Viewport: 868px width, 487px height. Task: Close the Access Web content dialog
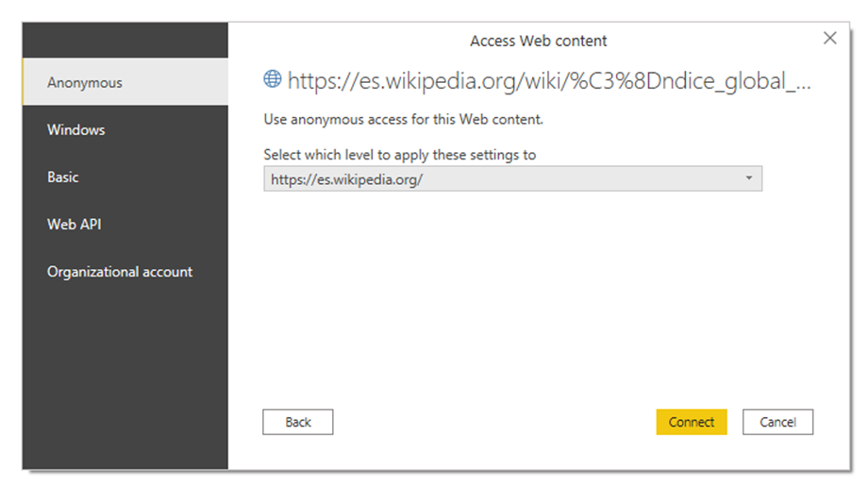coord(829,39)
